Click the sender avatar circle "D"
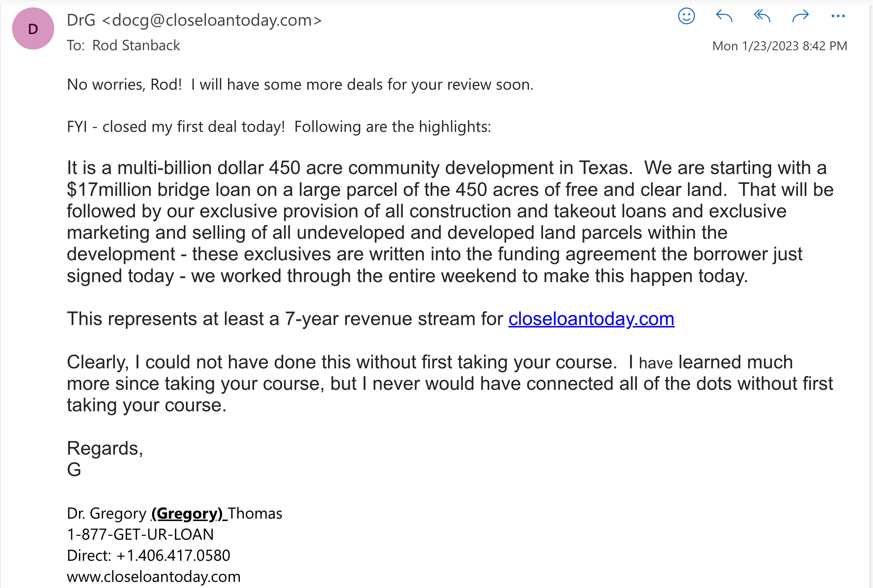This screenshot has height=588, width=873. 33,29
